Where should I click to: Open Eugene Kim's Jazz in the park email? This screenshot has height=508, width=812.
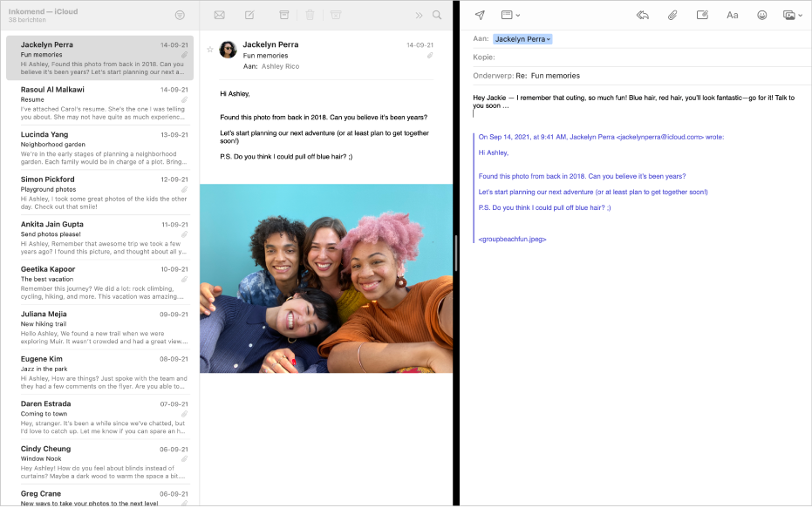tap(100, 372)
